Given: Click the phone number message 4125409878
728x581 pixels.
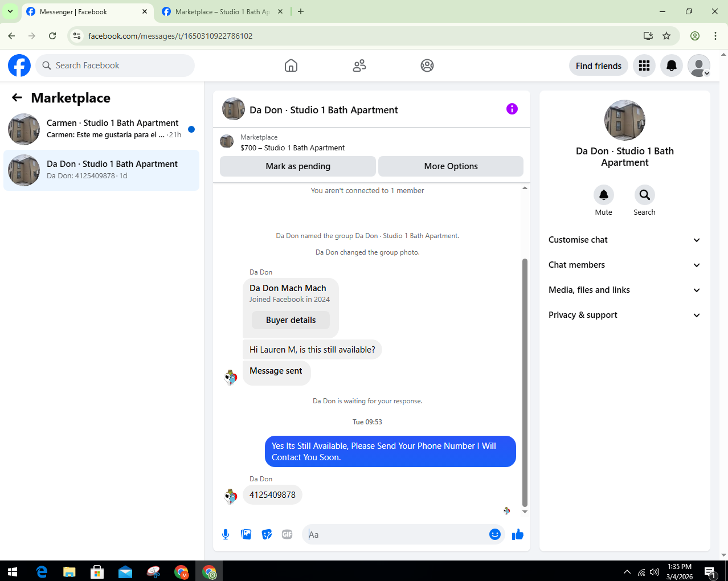Looking at the screenshot, I should (x=272, y=495).
